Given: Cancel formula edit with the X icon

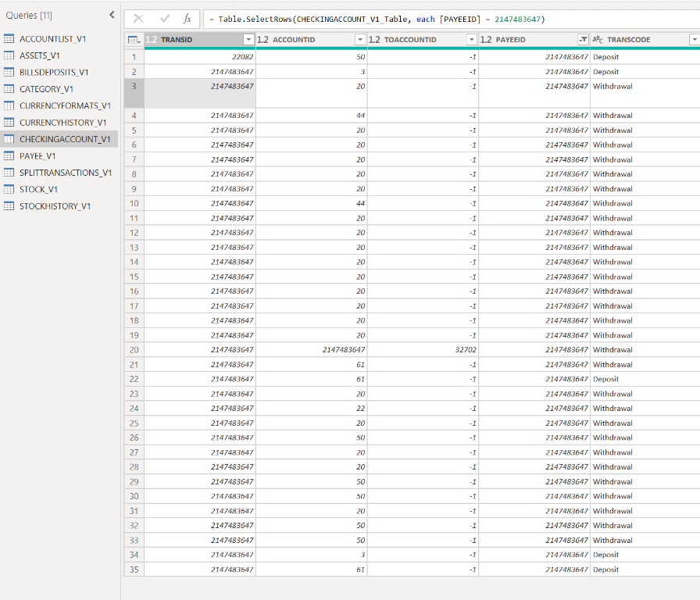Looking at the screenshot, I should (x=138, y=19).
